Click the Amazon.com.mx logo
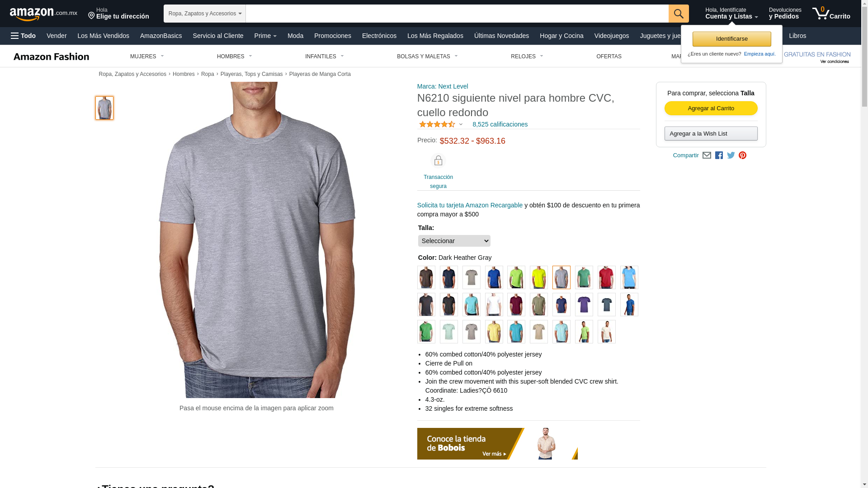868x488 pixels. 43,14
